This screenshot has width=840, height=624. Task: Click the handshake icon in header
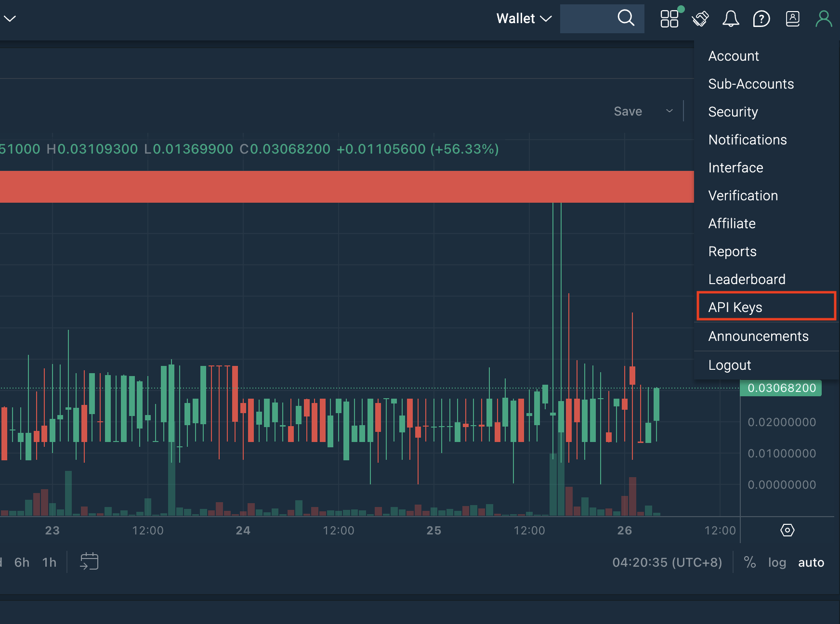[700, 19]
